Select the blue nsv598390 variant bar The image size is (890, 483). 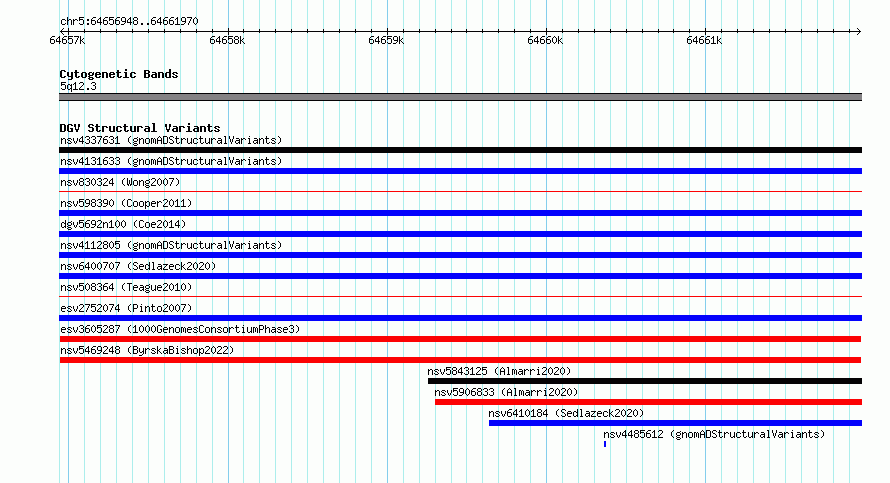pos(460,213)
